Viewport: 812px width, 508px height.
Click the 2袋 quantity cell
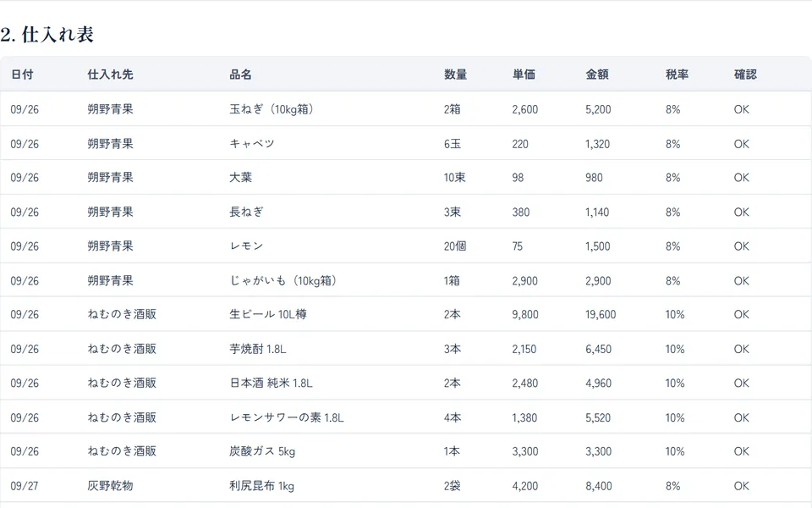tap(452, 486)
